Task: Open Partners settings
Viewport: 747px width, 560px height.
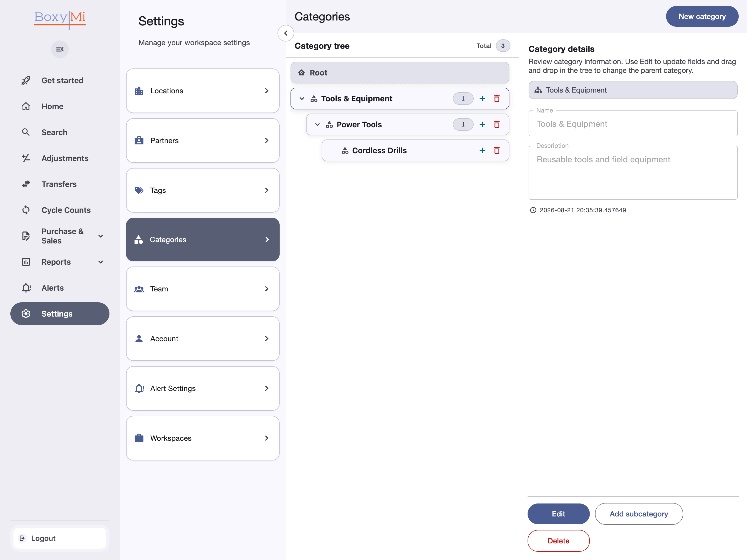Action: 203,141
